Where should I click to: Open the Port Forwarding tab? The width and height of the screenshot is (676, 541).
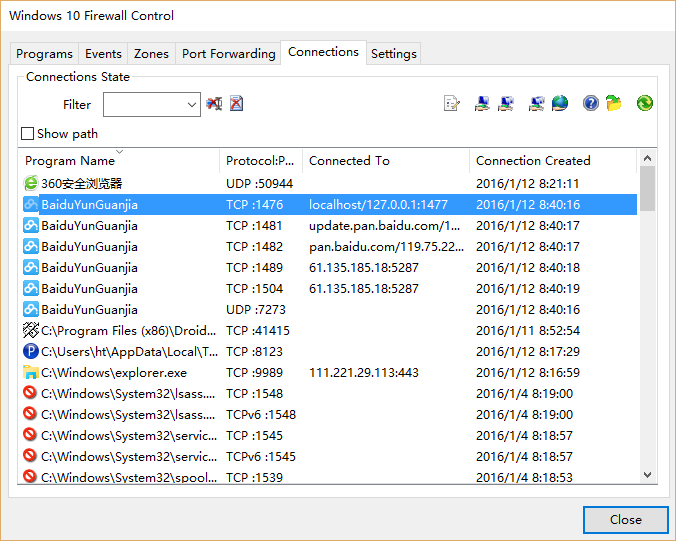[228, 54]
